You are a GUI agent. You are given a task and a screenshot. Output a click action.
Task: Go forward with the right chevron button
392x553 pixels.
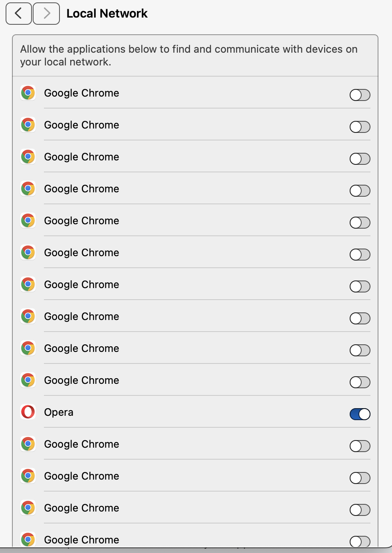pyautogui.click(x=46, y=14)
